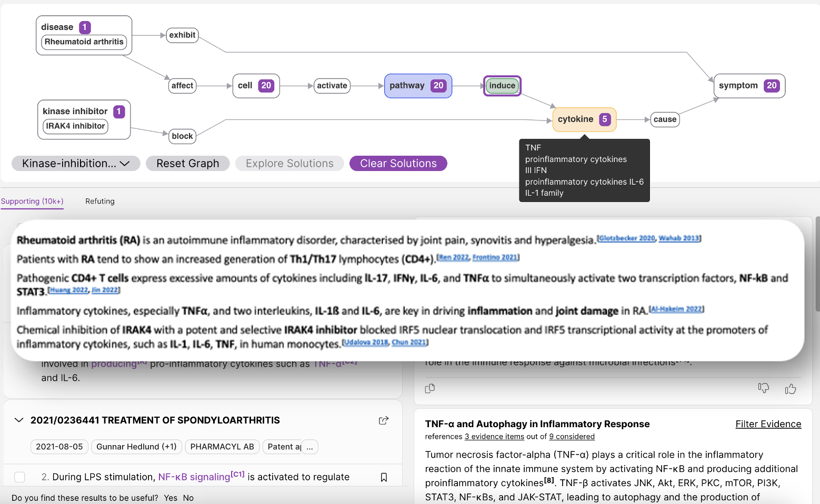Screen dimensions: 820x504
Task: Click the vertical scrollbar on the right edge
Action: [x=817, y=263]
